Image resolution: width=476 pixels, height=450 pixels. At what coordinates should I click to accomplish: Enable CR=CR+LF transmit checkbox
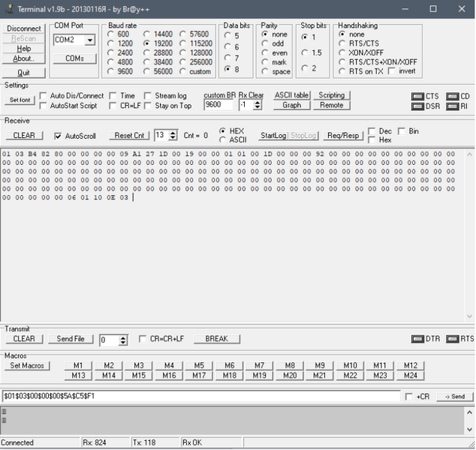click(143, 339)
